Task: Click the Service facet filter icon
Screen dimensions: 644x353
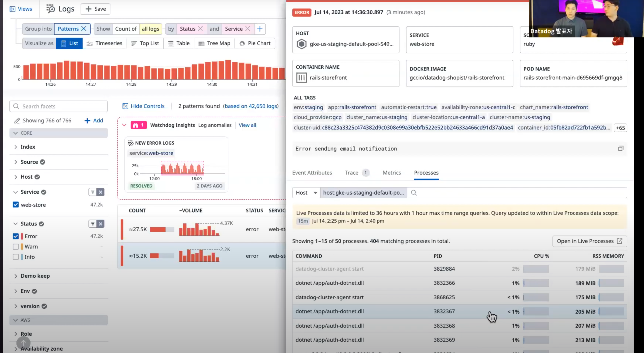Action: [x=92, y=192]
